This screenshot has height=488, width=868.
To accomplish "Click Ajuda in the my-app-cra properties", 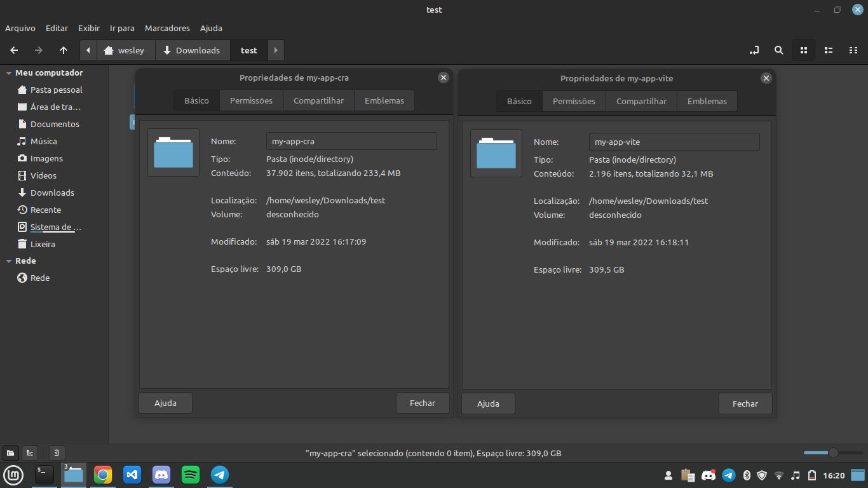I will click(165, 403).
